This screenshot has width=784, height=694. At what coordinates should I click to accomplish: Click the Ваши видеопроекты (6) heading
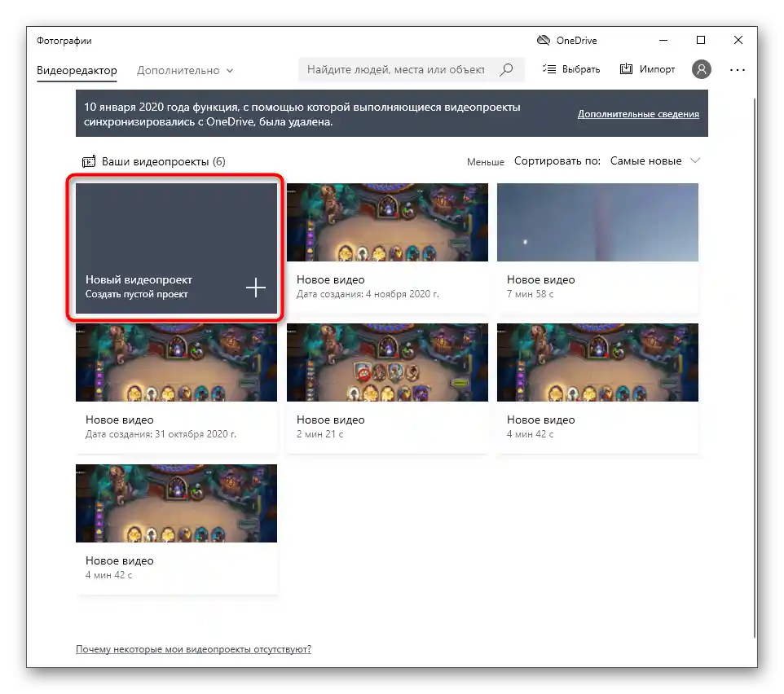(x=163, y=161)
